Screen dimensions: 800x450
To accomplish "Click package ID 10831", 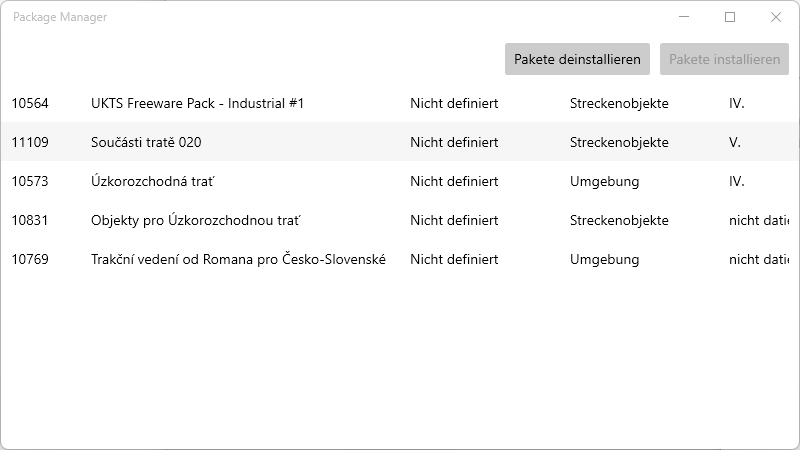I will click(x=30, y=220).
